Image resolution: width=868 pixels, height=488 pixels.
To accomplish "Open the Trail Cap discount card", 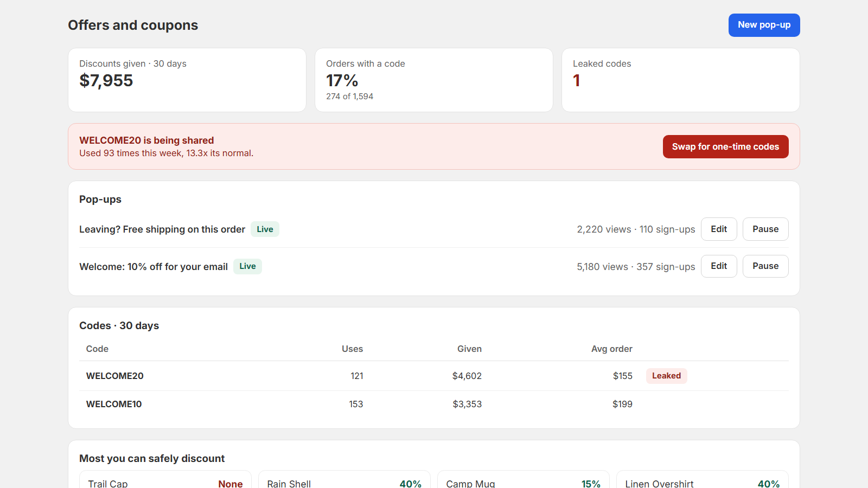I will (x=165, y=480).
